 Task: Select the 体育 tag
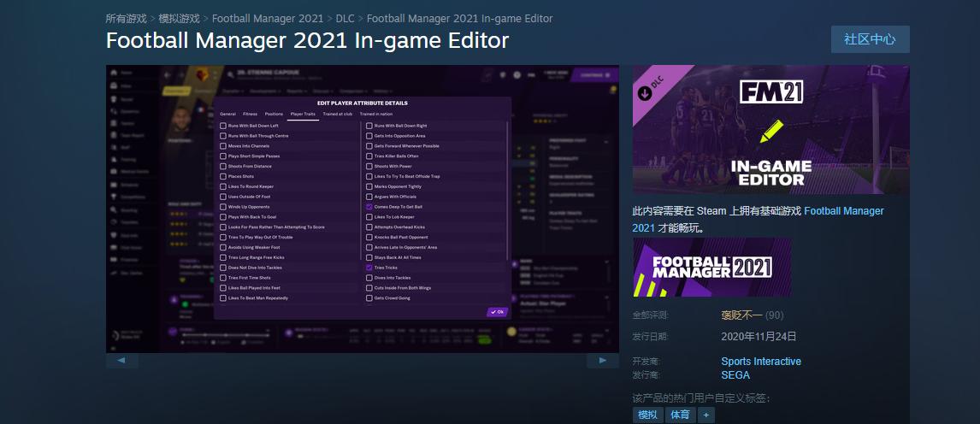(x=681, y=415)
